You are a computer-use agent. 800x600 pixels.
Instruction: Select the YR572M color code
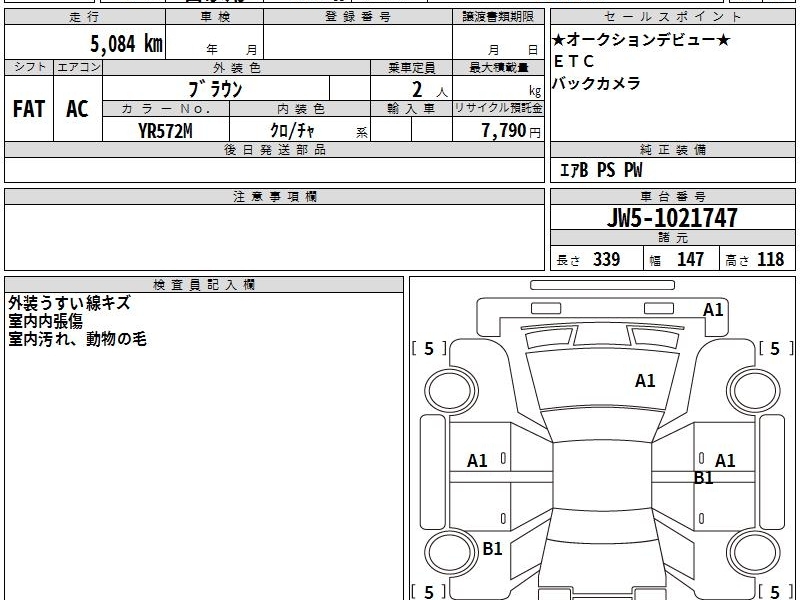click(x=165, y=131)
